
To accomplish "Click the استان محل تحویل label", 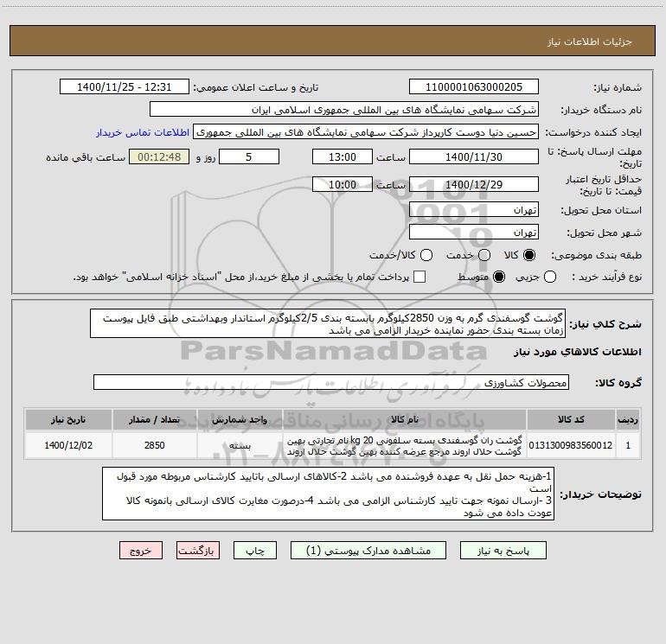I will (x=601, y=210).
